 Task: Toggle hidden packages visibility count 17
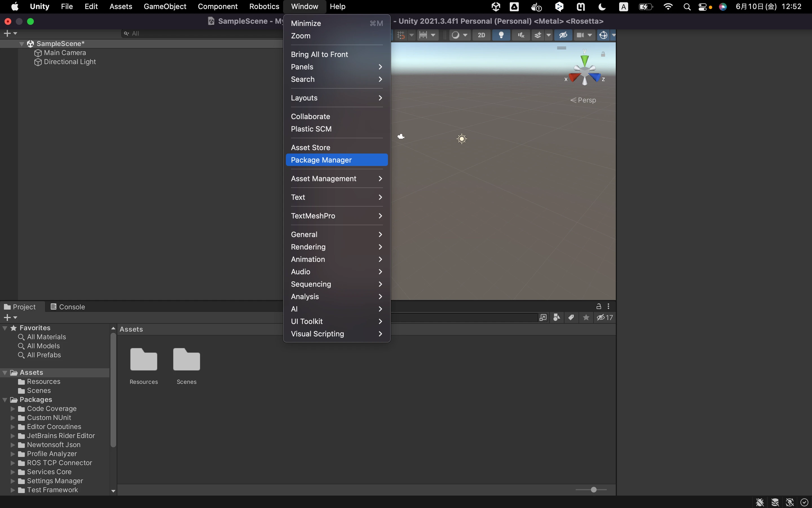click(x=605, y=317)
